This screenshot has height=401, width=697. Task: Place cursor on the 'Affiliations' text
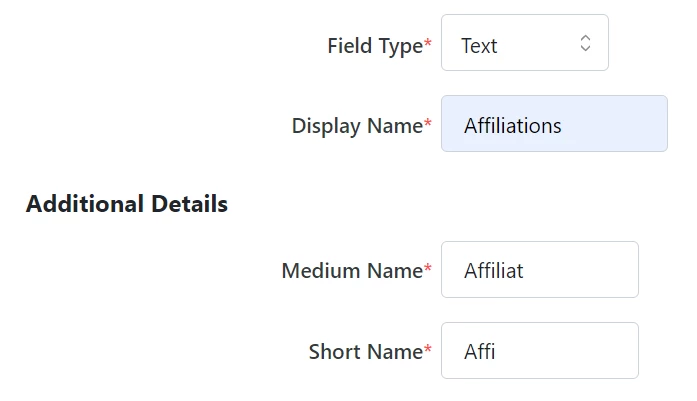[512, 126]
